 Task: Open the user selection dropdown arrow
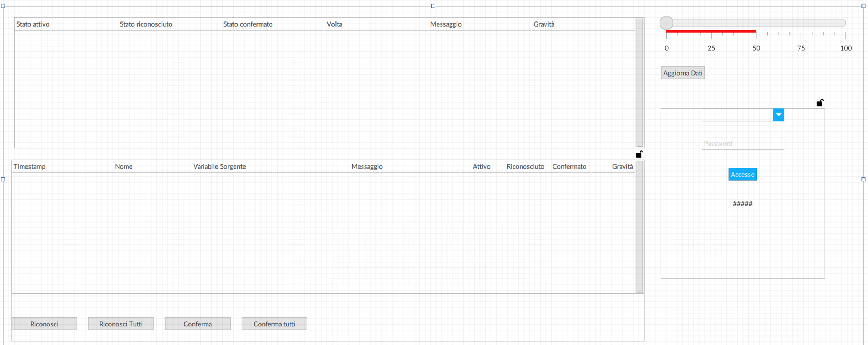[x=778, y=115]
